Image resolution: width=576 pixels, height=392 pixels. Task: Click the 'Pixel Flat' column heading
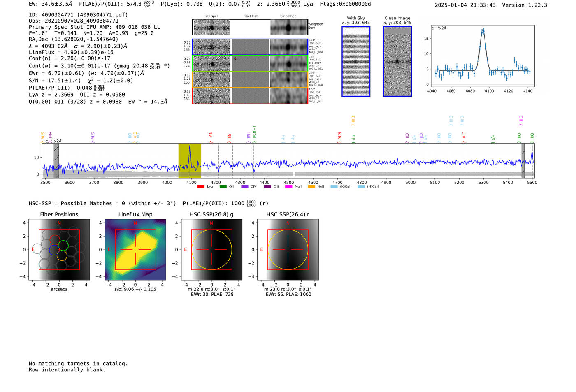[250, 16]
